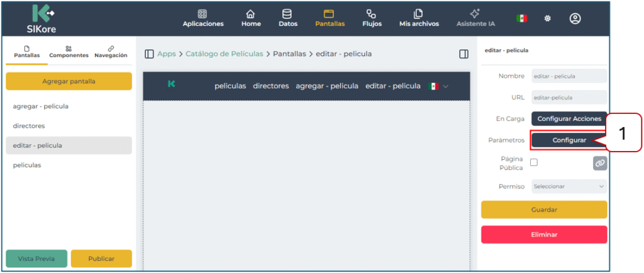Screen dimensions: 644x273
Task: Open the Aplicaciones section icon
Action: pos(203,14)
